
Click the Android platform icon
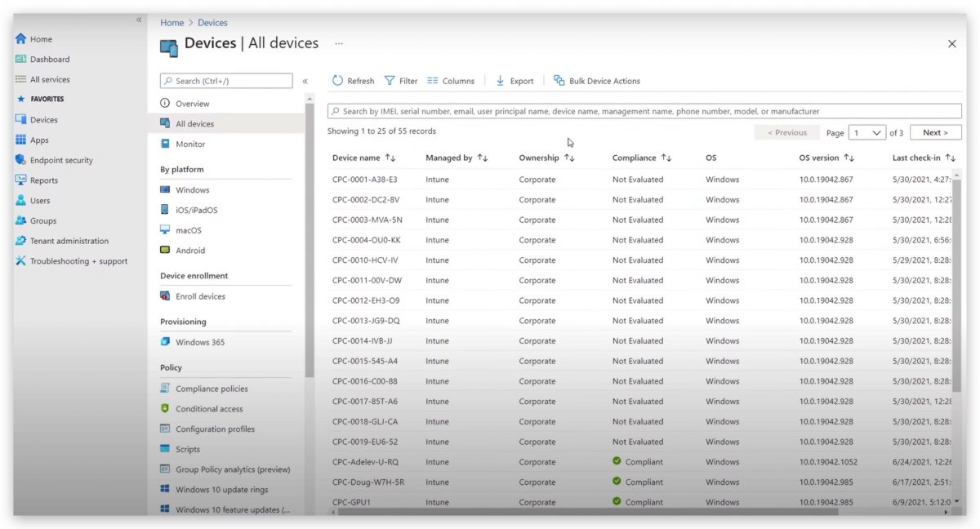(x=165, y=251)
